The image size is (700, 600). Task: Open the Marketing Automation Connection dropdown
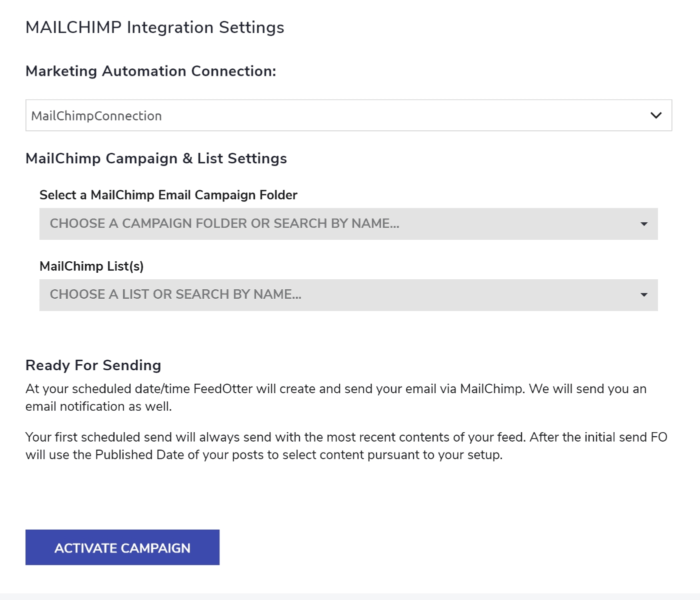(348, 115)
